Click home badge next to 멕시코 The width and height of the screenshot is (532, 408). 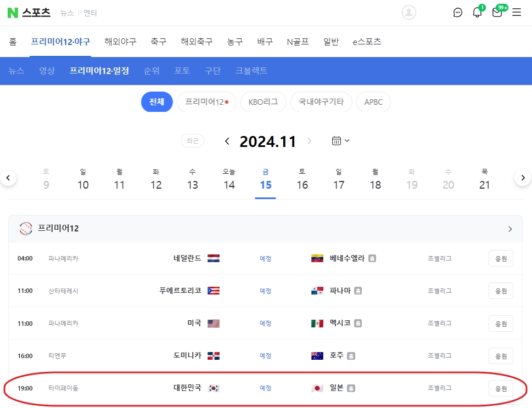coord(358,324)
